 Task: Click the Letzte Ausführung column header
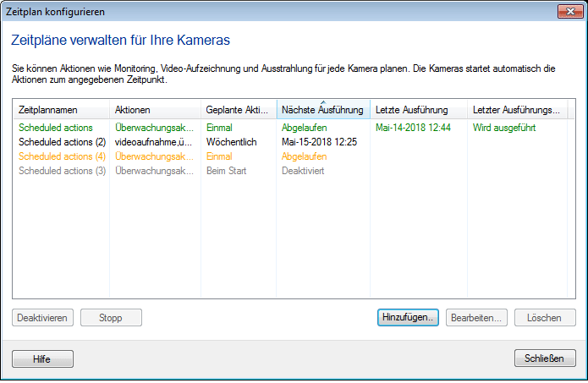pyautogui.click(x=418, y=110)
